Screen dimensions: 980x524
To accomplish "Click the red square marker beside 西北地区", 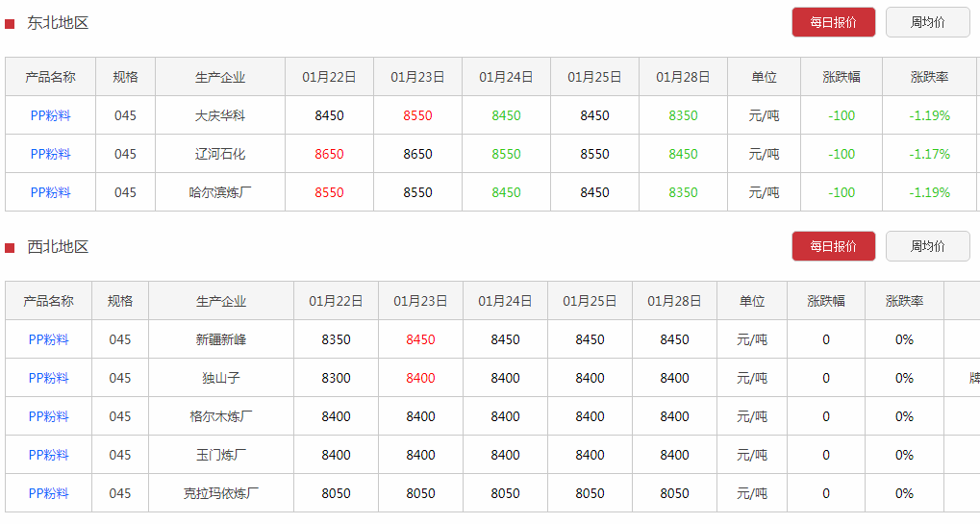I will (x=10, y=248).
